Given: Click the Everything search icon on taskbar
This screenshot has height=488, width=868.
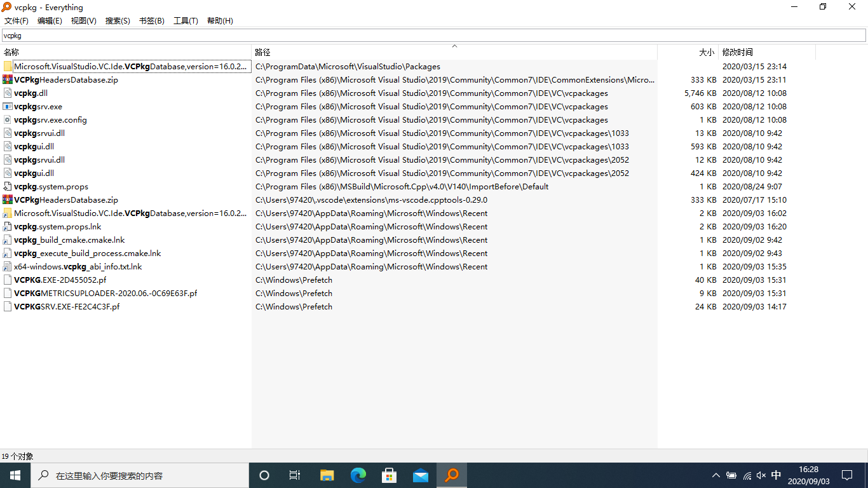Looking at the screenshot, I should tap(452, 475).
